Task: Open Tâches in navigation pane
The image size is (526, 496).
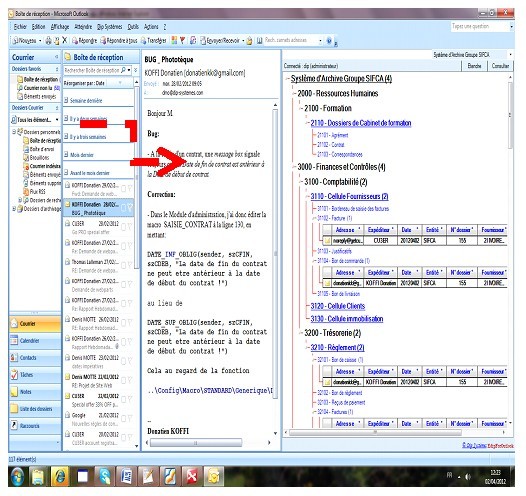Action: pyautogui.click(x=35, y=375)
